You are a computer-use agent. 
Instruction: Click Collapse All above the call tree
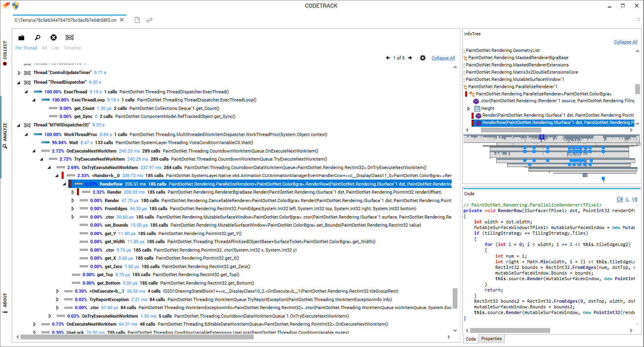tap(443, 58)
